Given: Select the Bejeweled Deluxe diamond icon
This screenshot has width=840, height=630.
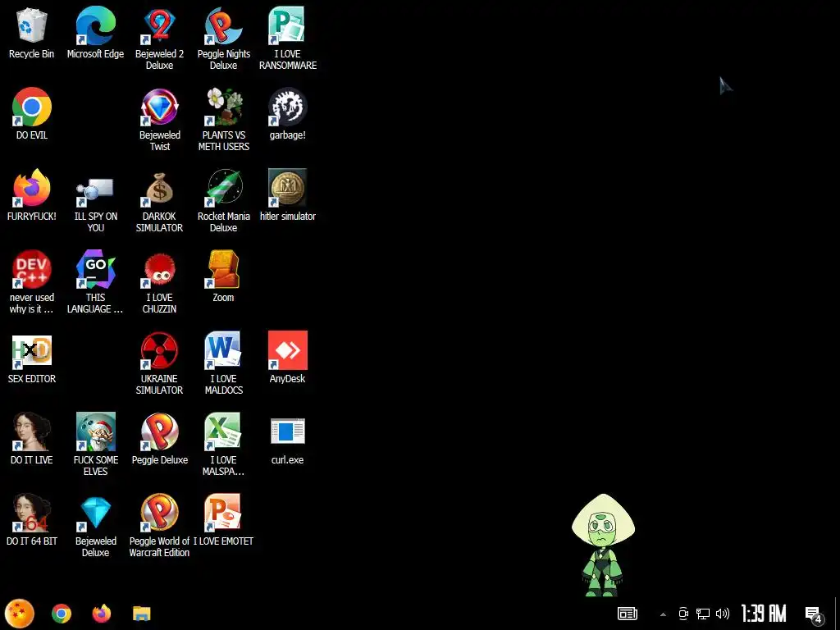Looking at the screenshot, I should pos(95,526).
